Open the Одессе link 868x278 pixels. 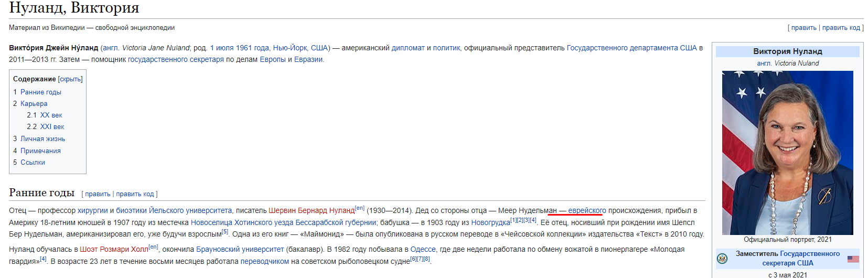423,249
